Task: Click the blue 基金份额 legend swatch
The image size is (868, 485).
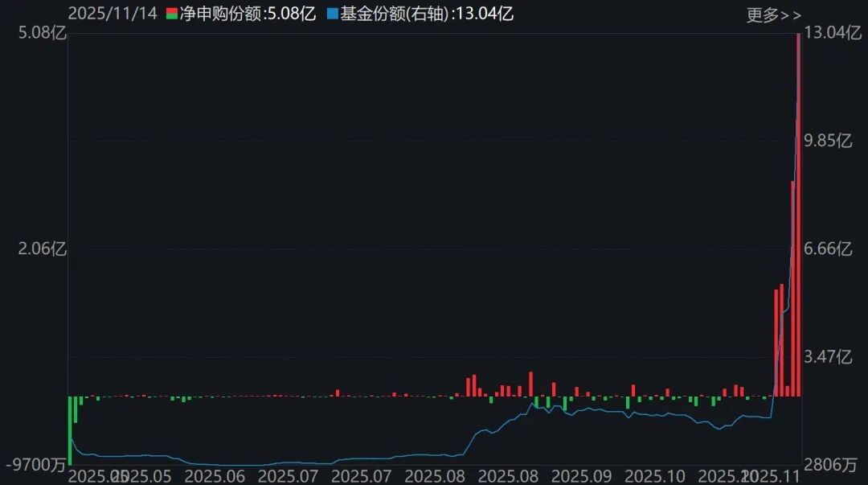Action: 333,14
